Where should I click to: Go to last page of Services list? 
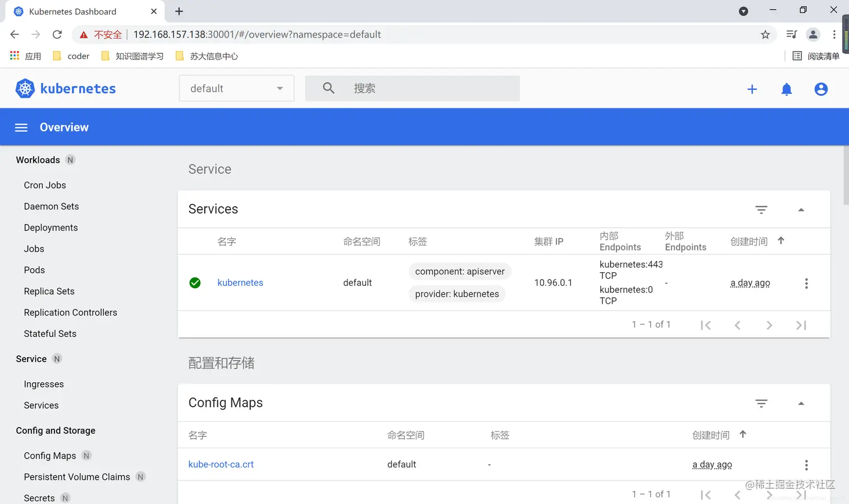(801, 325)
